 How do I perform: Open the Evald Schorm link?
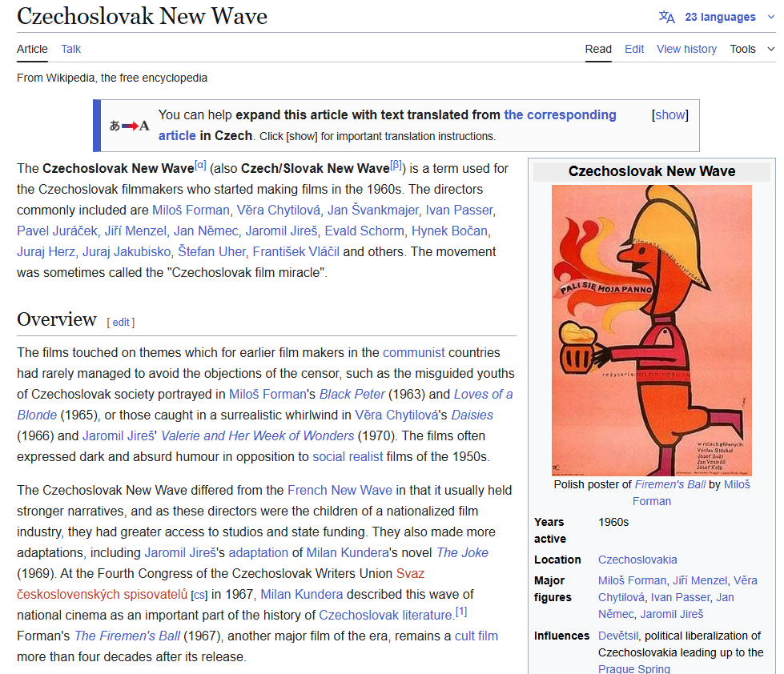[x=364, y=231]
